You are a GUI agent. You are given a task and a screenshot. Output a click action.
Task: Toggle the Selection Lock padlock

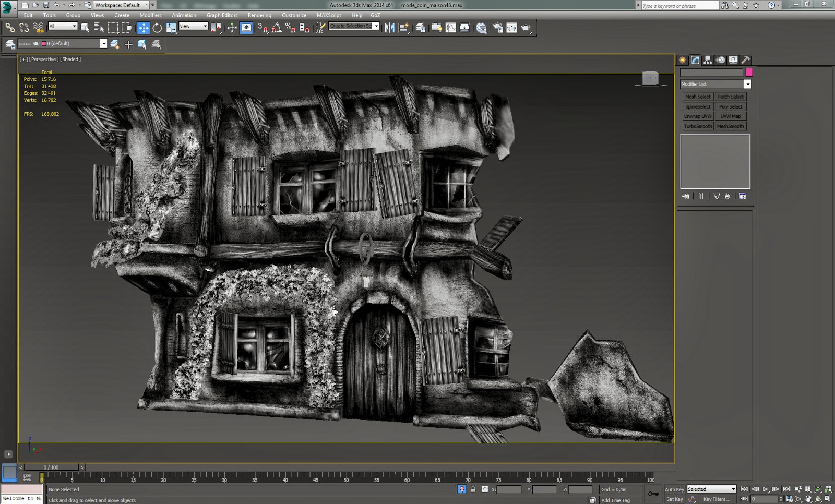[x=473, y=489]
